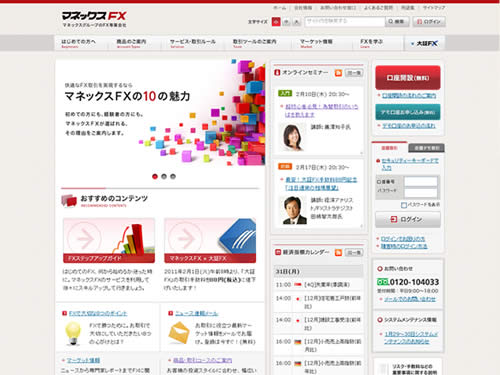
Task: Open the Feb 10 seminar title link
Action: 321,110
